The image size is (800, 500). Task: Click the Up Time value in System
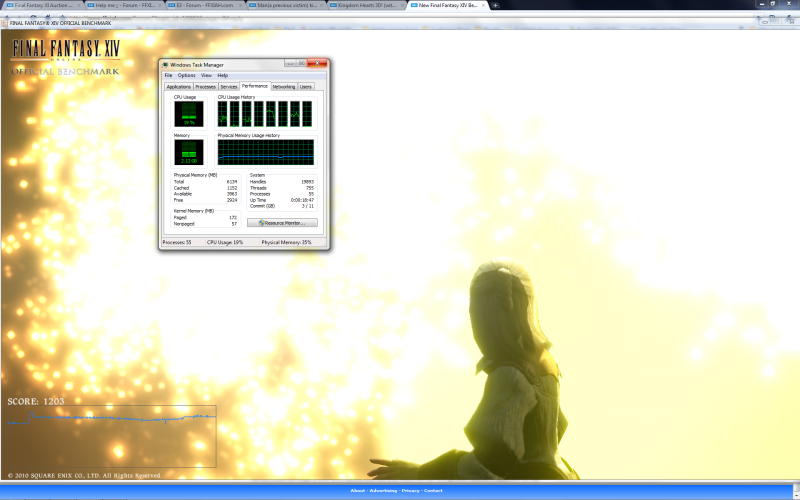(302, 200)
